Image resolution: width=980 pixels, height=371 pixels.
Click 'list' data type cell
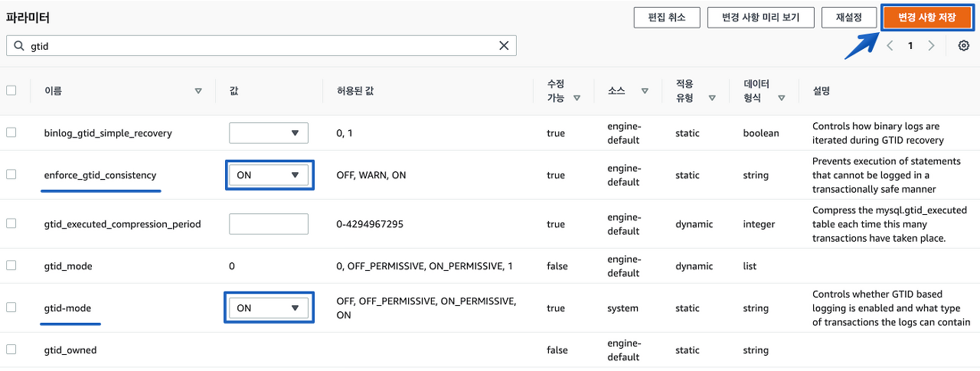[x=750, y=266]
